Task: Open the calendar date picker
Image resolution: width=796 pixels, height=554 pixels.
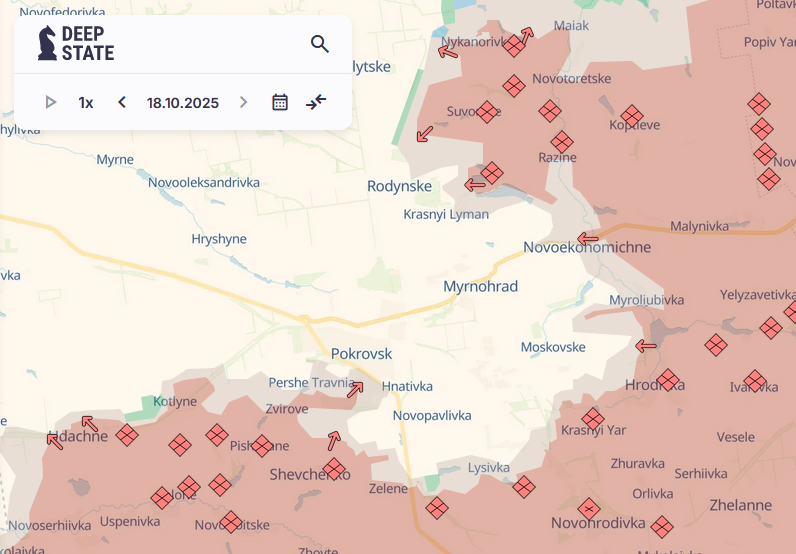Action: point(280,103)
